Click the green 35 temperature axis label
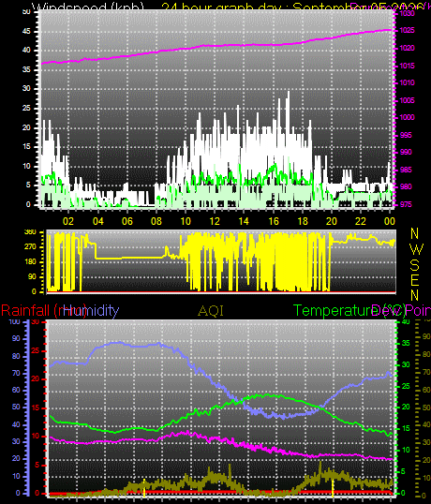 406,344
